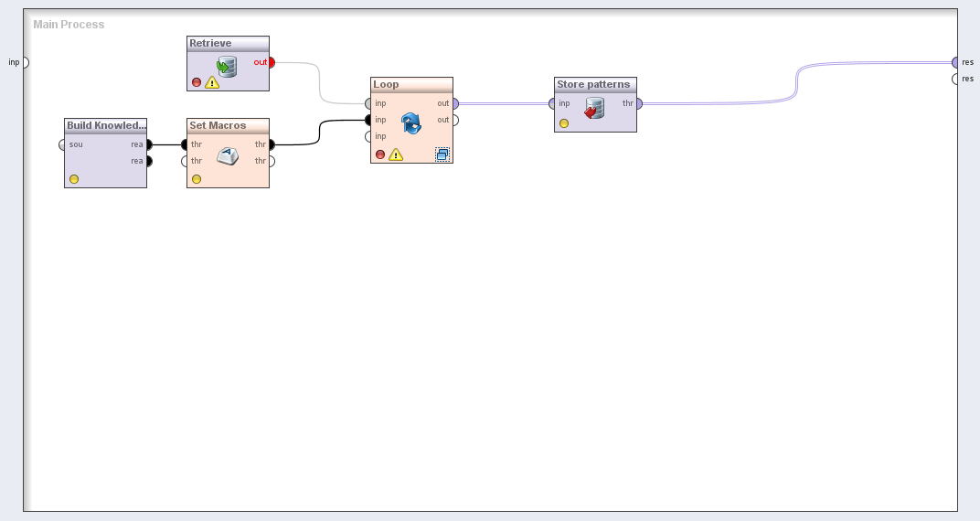Click the Retrieve operator database icon
This screenshot has width=980, height=521.
tap(227, 66)
